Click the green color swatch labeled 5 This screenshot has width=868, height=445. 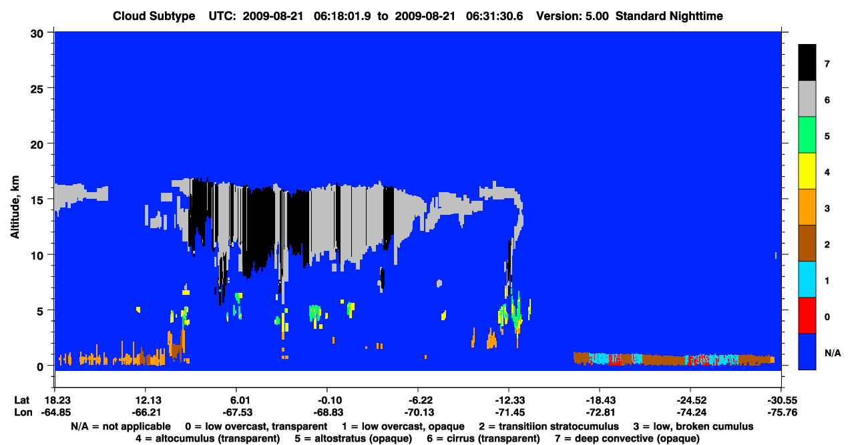tap(807, 135)
